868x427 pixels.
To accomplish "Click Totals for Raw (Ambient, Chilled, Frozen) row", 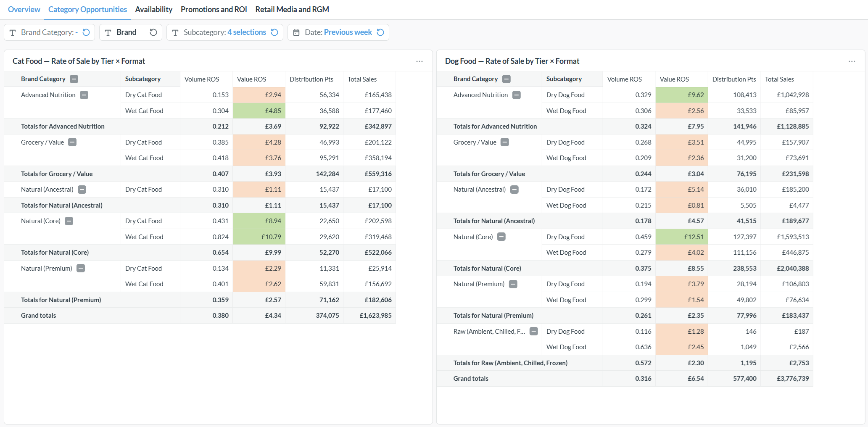I will pos(625,363).
